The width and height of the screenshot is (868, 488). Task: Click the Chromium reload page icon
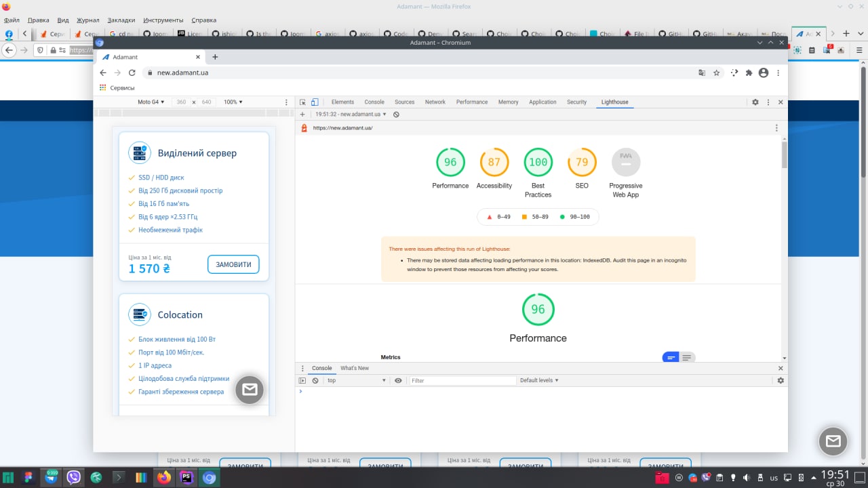(x=132, y=73)
